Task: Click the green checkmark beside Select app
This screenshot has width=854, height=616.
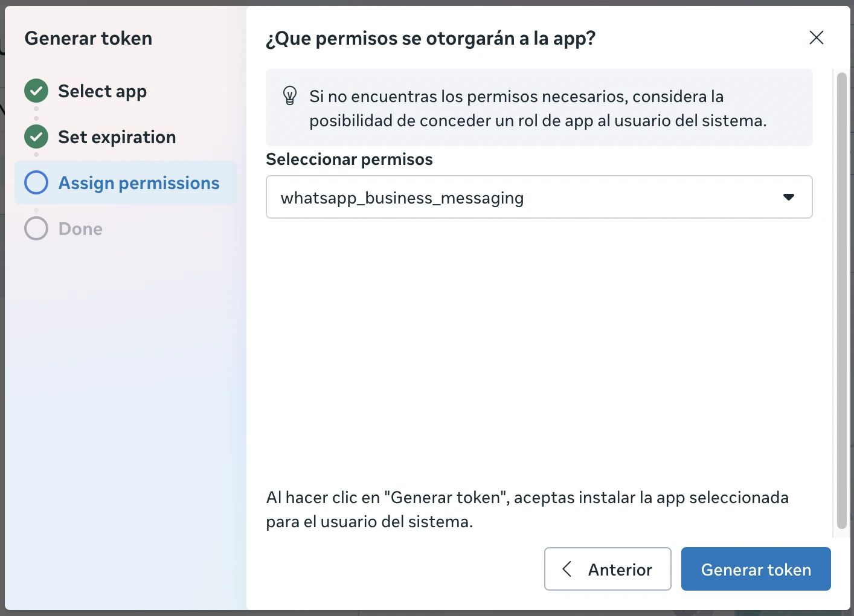Action: pyautogui.click(x=36, y=91)
